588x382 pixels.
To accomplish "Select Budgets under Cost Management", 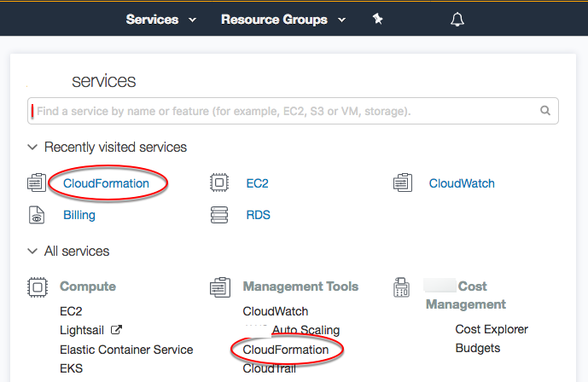I will [x=477, y=348].
